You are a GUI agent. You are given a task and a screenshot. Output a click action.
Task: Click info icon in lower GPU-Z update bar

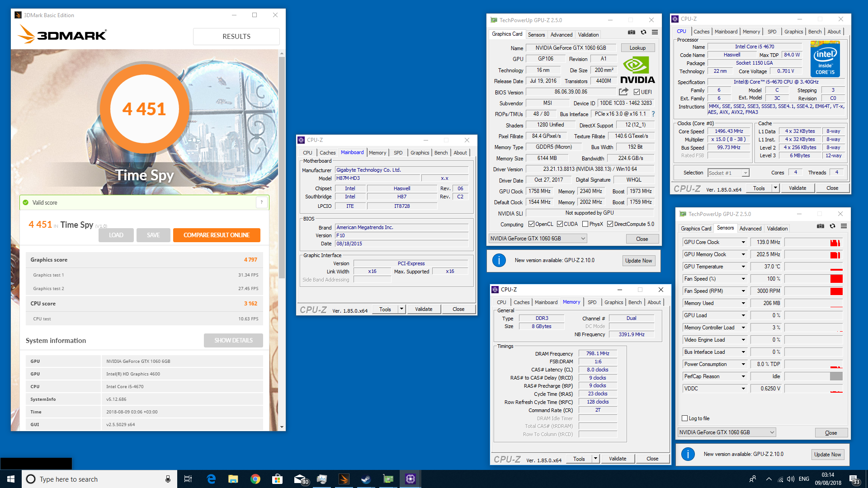tap(688, 454)
